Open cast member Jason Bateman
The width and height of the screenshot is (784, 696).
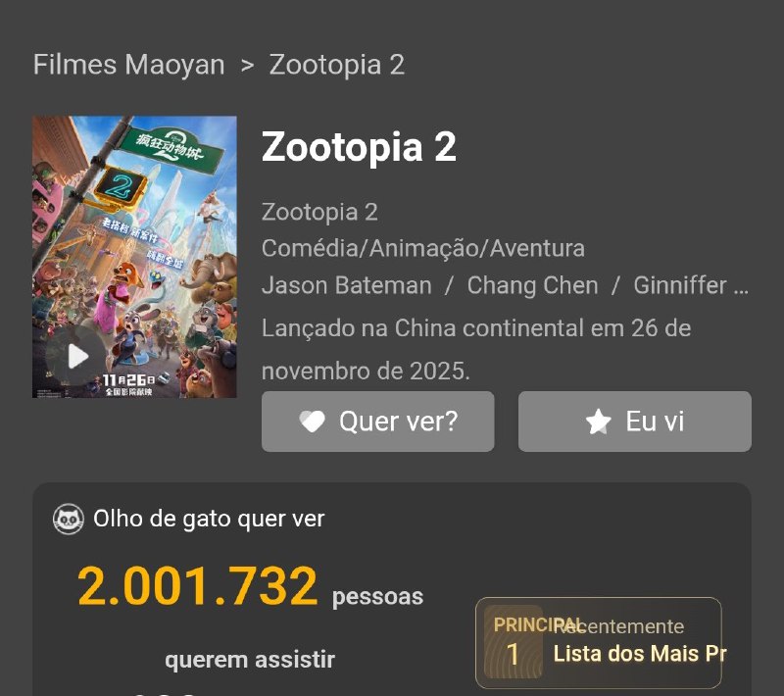[347, 285]
